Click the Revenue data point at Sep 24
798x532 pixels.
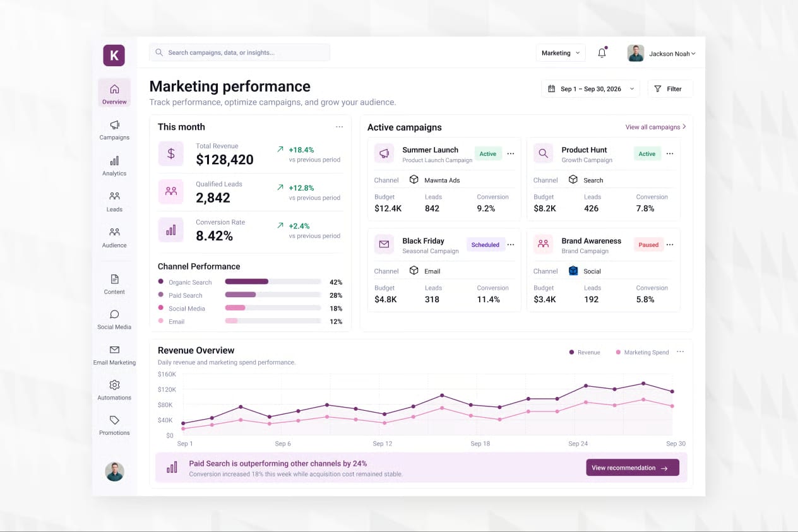[586, 386]
